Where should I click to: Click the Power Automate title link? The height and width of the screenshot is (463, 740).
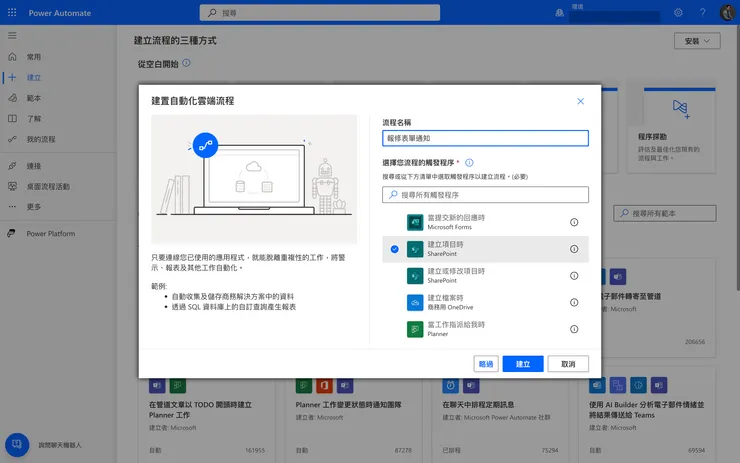(x=60, y=13)
